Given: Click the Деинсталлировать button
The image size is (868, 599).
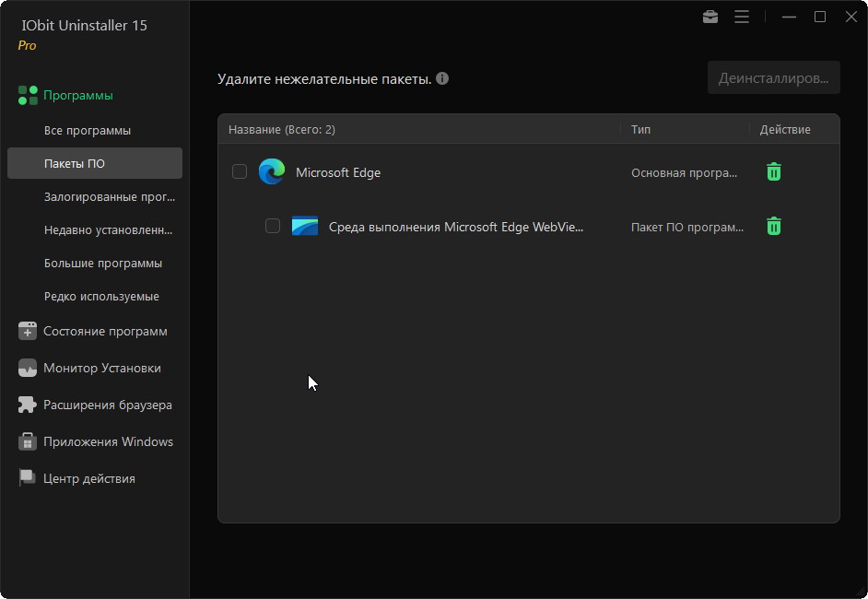Looking at the screenshot, I should (773, 78).
